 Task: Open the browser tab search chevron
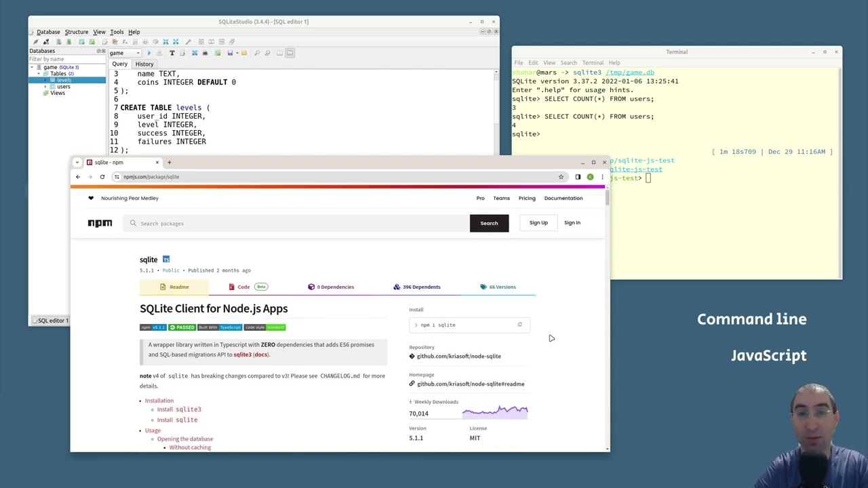pos(77,163)
